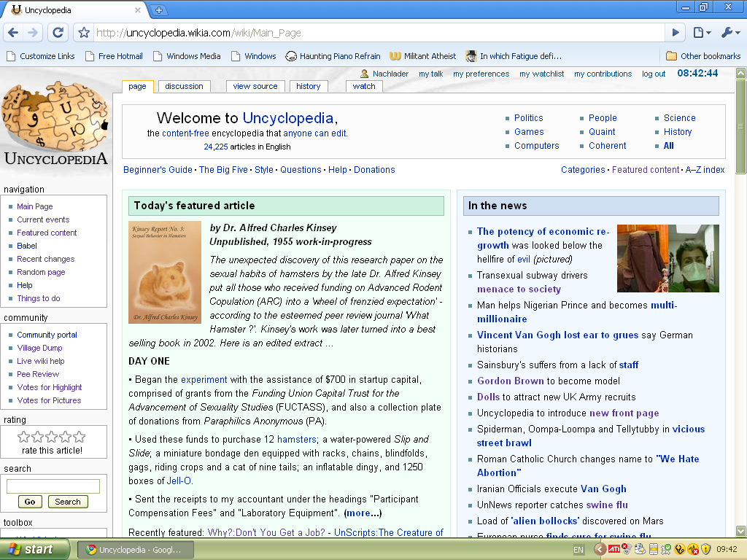Open a Random page from navigation
This screenshot has width=747, height=560.
[41, 272]
